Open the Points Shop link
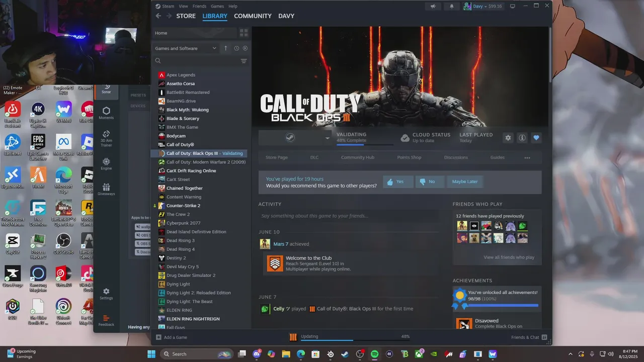This screenshot has height=362, width=644. 409,157
